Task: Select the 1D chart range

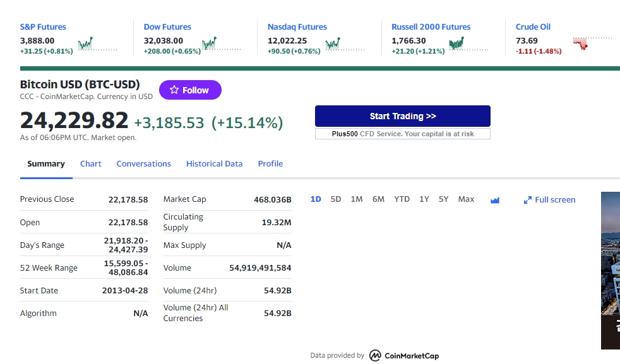Action: point(316,199)
